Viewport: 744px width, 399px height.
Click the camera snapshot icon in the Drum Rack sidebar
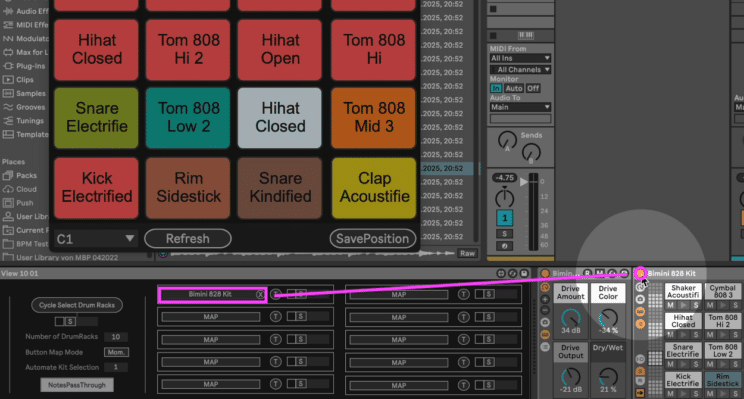pos(641,299)
